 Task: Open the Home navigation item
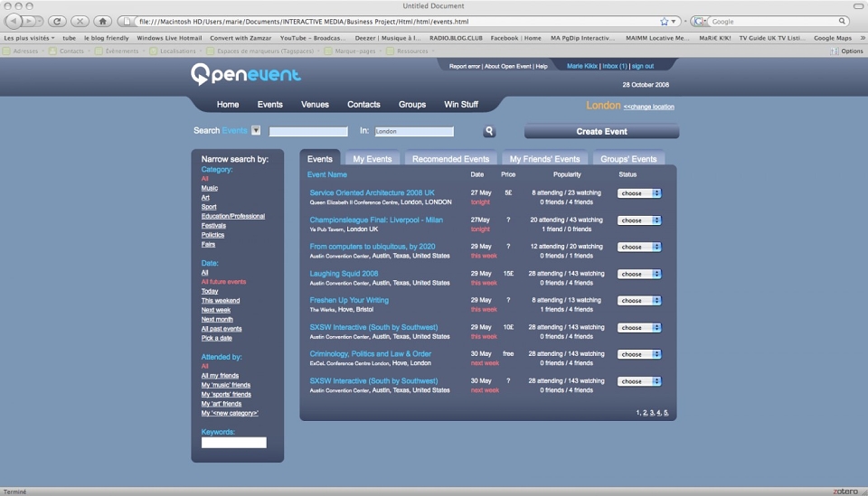coord(228,105)
